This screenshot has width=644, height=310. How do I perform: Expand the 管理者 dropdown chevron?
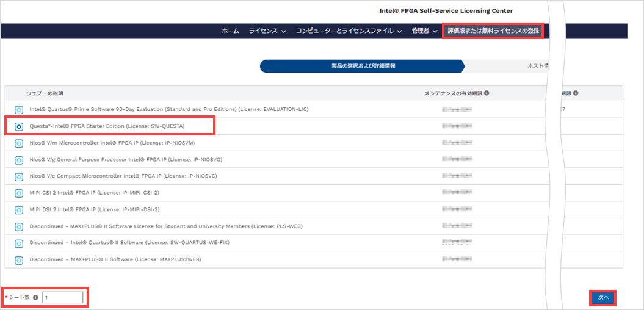click(x=435, y=32)
